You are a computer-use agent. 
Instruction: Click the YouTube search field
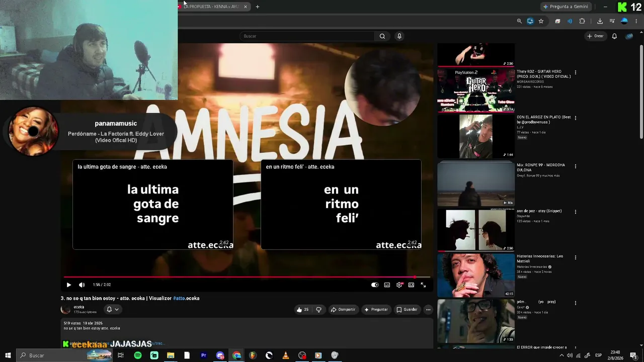click(x=307, y=36)
